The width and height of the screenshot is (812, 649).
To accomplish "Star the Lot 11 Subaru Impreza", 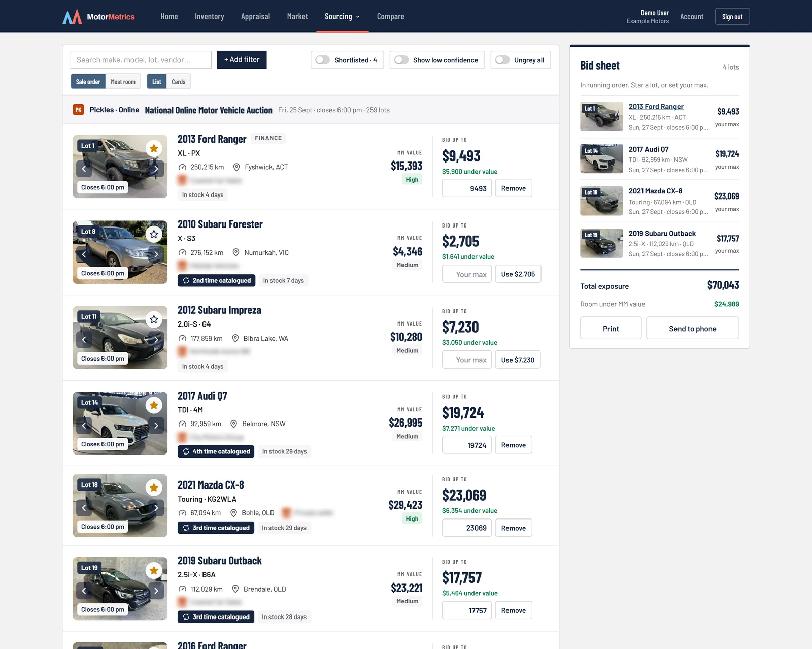I will [154, 319].
